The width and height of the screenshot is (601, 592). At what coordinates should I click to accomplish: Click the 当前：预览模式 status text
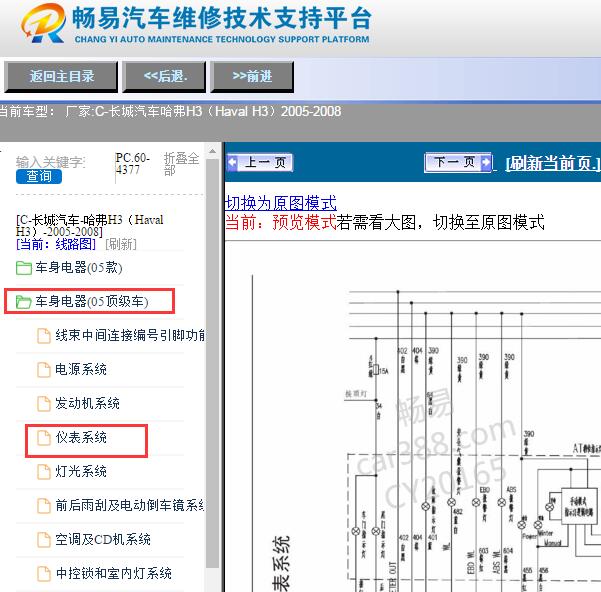click(x=281, y=222)
